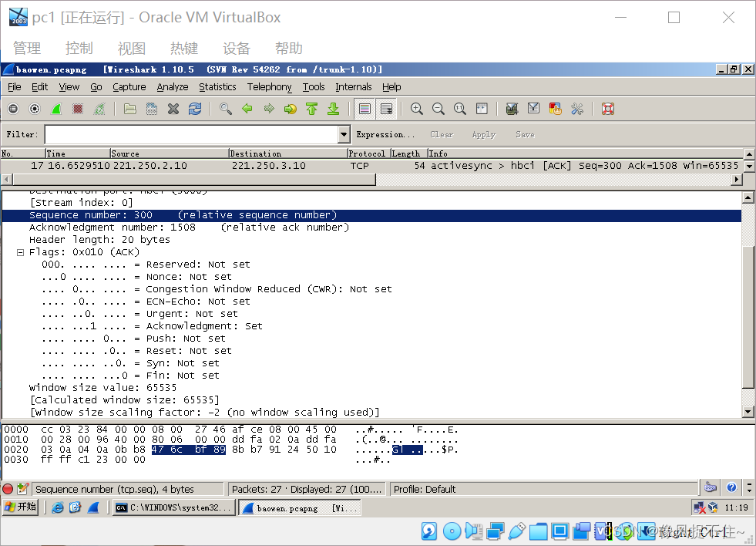Image resolution: width=756 pixels, height=546 pixels.
Task: Find a packet with magnifier icon
Action: pyautogui.click(x=225, y=109)
